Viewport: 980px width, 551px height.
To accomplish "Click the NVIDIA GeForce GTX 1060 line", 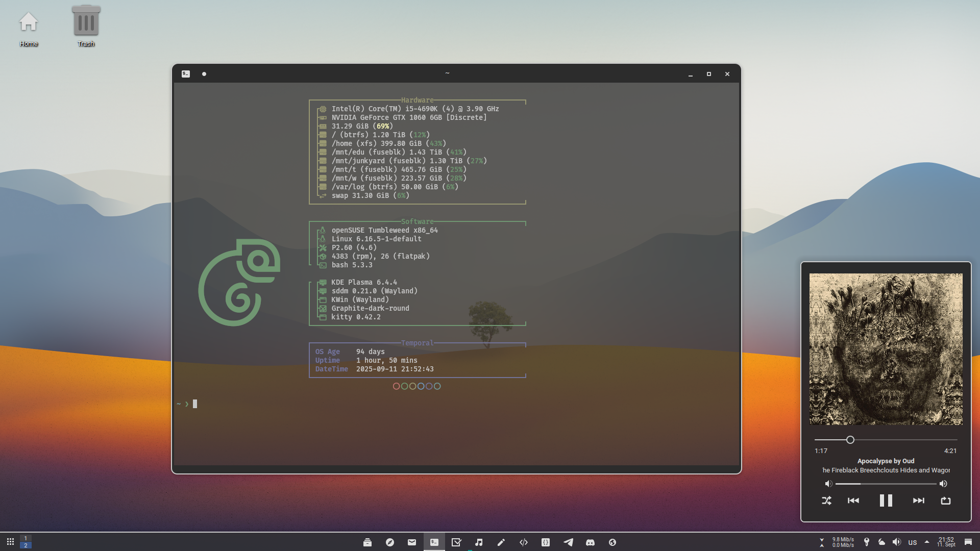I will [x=409, y=117].
